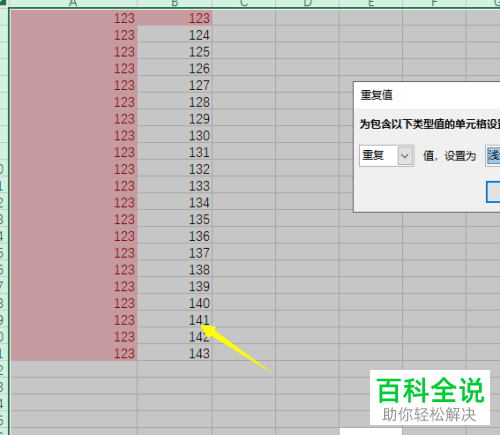Click column A cell beside 130
This screenshot has height=435, width=500.
74,135
